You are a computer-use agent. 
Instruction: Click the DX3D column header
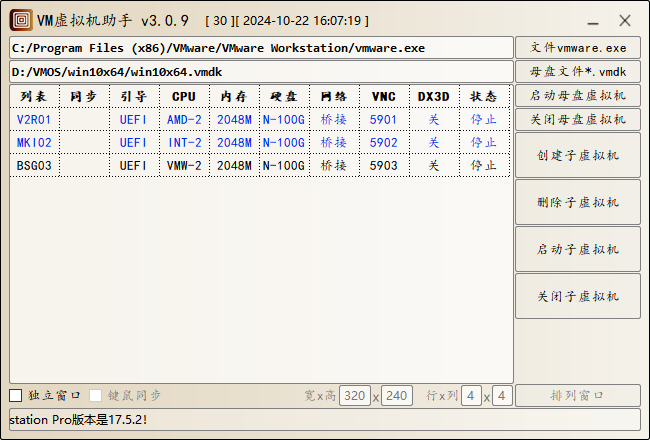(x=434, y=97)
